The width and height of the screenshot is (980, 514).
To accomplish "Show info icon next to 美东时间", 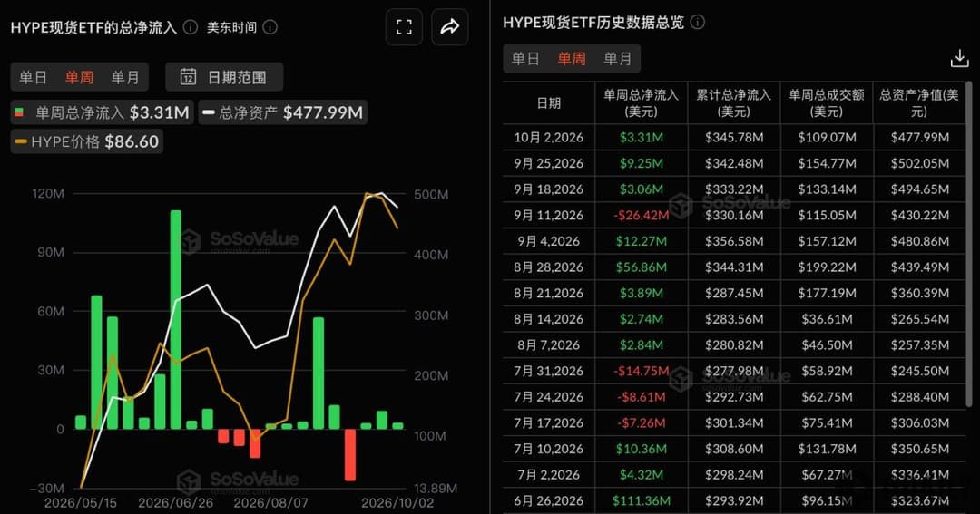I will pyautogui.click(x=270, y=27).
